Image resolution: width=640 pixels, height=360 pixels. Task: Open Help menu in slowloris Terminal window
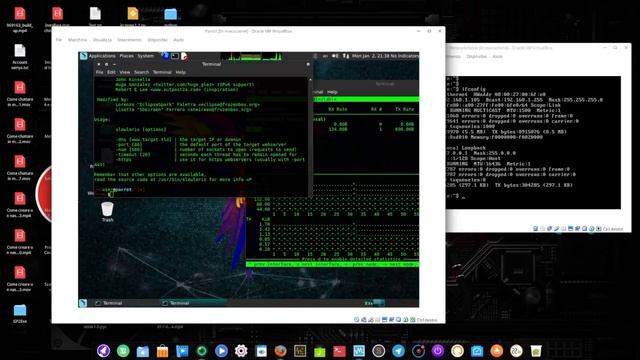click(x=181, y=72)
